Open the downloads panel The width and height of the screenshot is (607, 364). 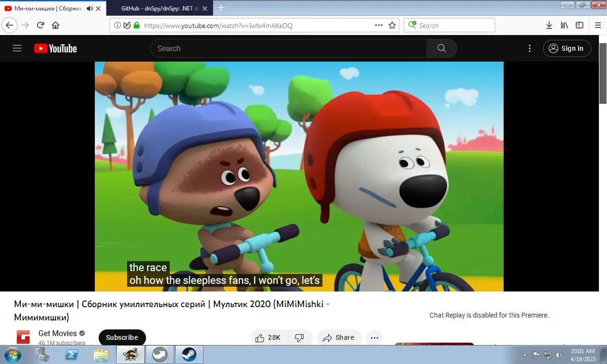[549, 25]
